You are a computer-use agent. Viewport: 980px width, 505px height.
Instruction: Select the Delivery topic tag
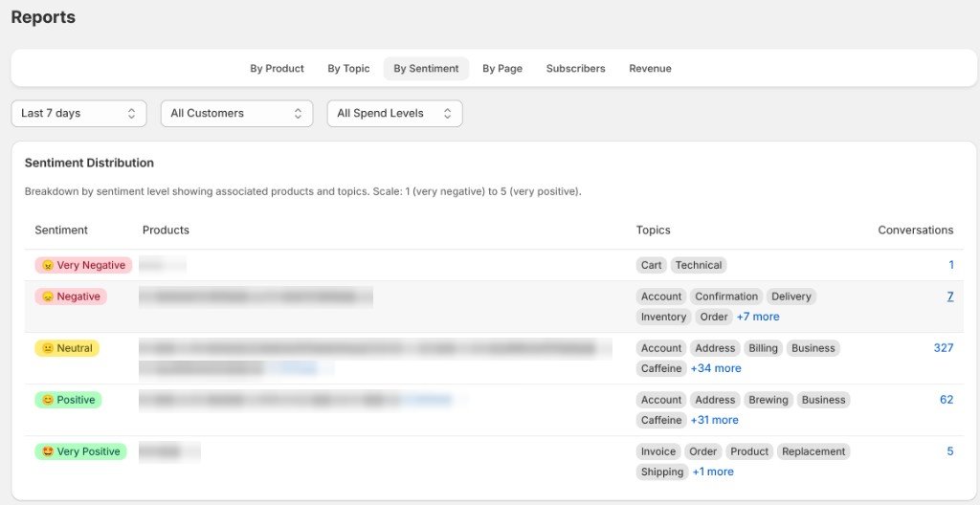(x=791, y=296)
